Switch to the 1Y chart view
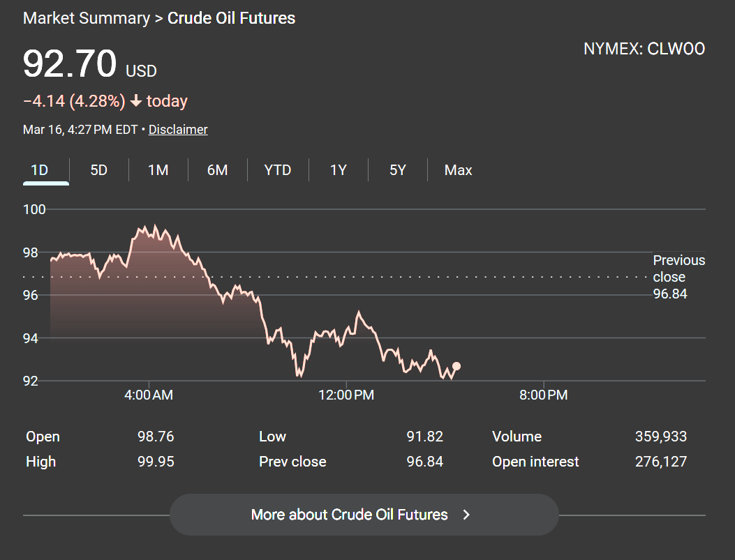Image resolution: width=735 pixels, height=560 pixels. 339,170
